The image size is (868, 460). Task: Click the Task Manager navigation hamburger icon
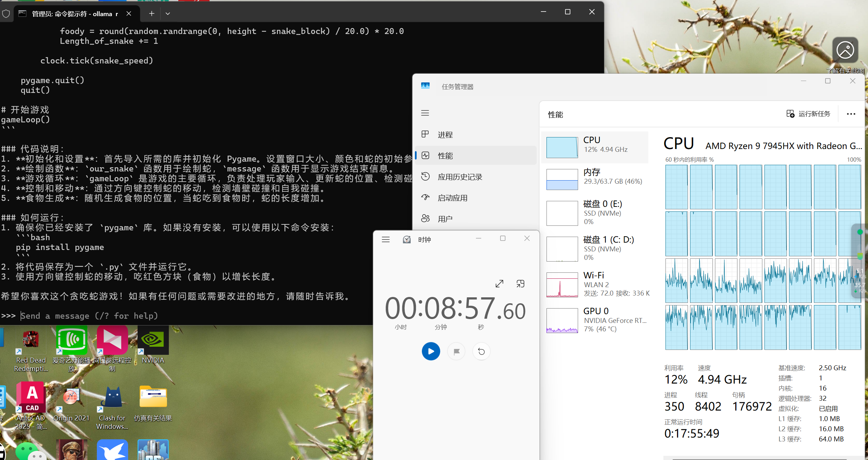[425, 113]
